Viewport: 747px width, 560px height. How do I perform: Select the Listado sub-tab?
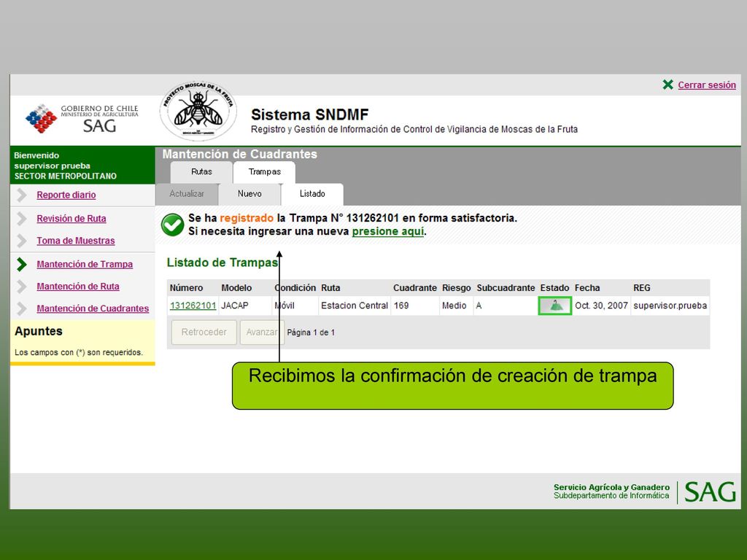click(312, 194)
